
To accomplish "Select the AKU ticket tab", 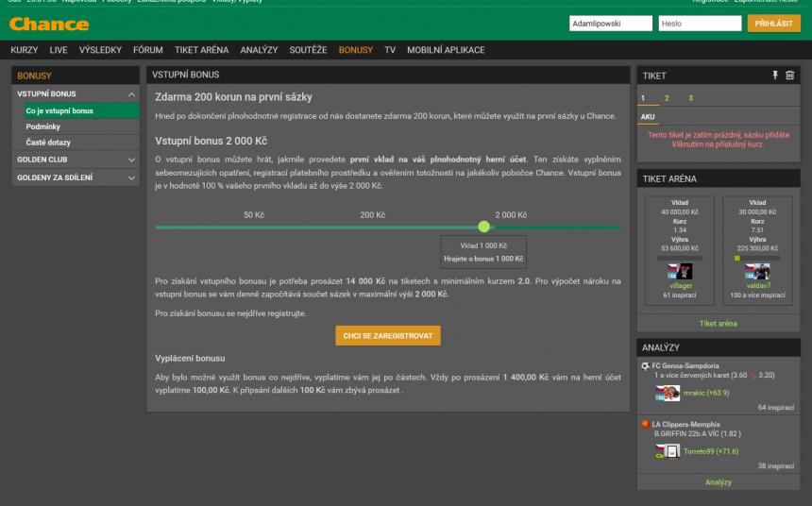I will [x=648, y=117].
